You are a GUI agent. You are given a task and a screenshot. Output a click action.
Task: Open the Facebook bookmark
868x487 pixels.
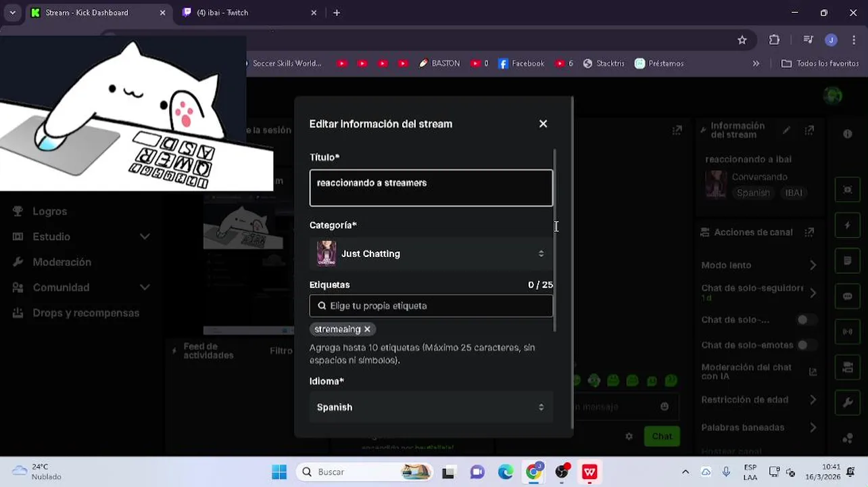click(x=521, y=63)
